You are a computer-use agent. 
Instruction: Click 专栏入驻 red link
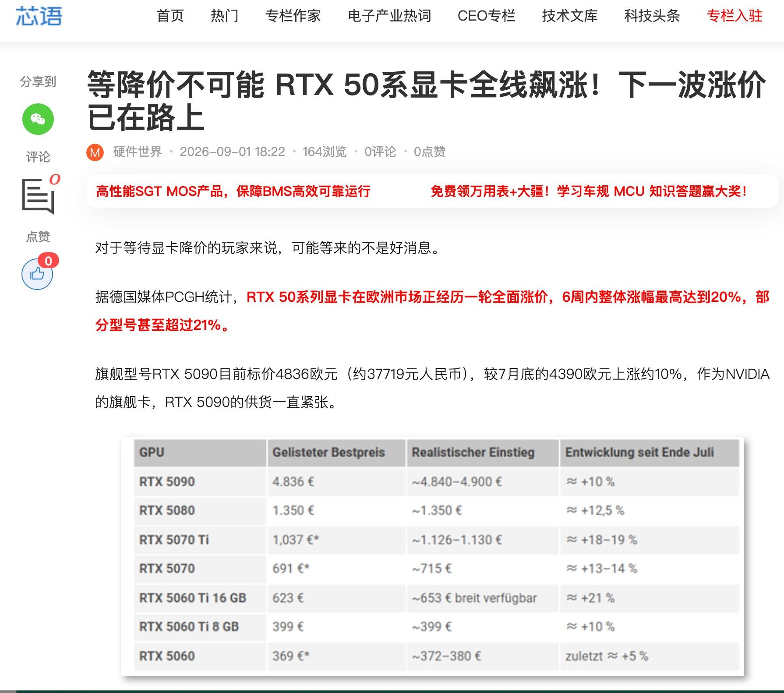(x=735, y=16)
